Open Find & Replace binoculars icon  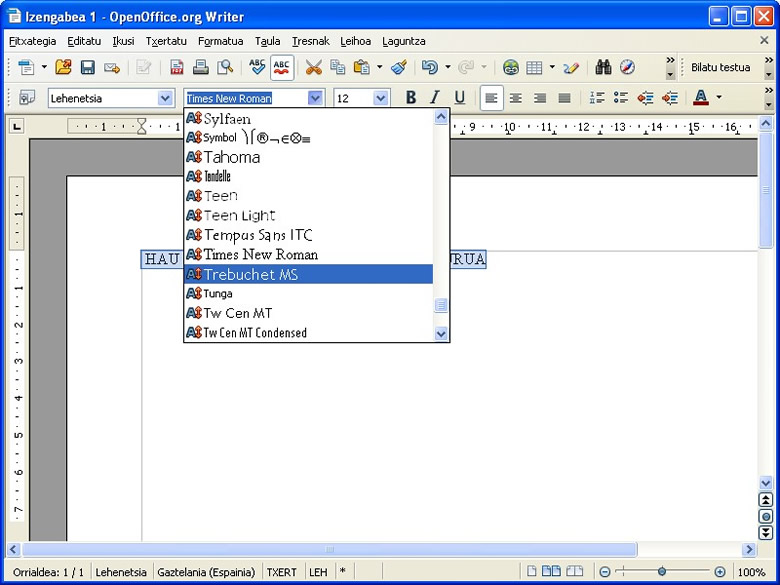pyautogui.click(x=603, y=67)
